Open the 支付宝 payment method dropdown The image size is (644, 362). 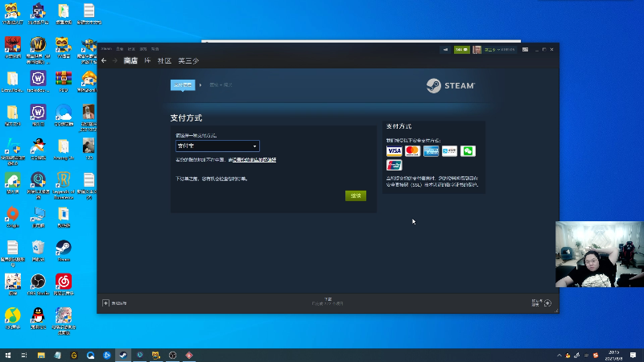tap(217, 146)
